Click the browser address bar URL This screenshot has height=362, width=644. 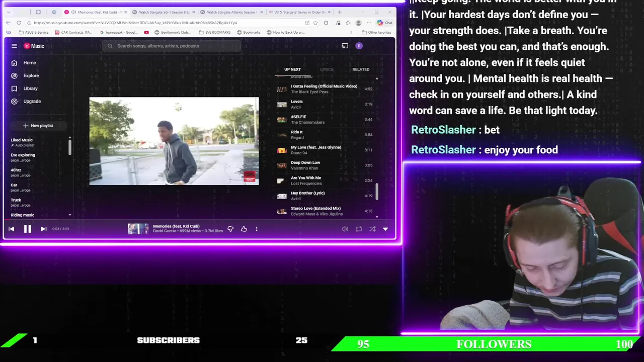135,23
